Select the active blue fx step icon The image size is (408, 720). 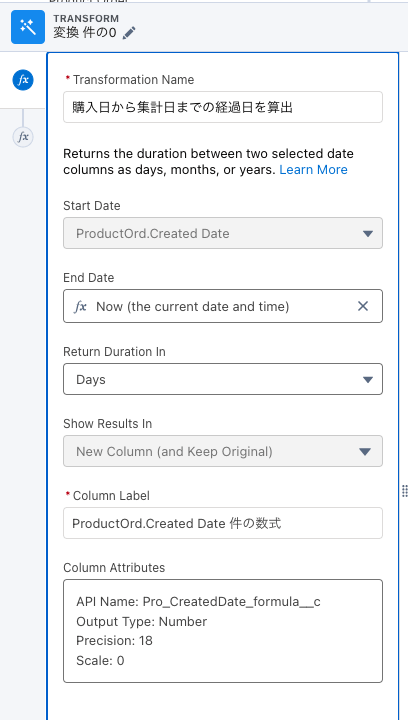pos(23,80)
